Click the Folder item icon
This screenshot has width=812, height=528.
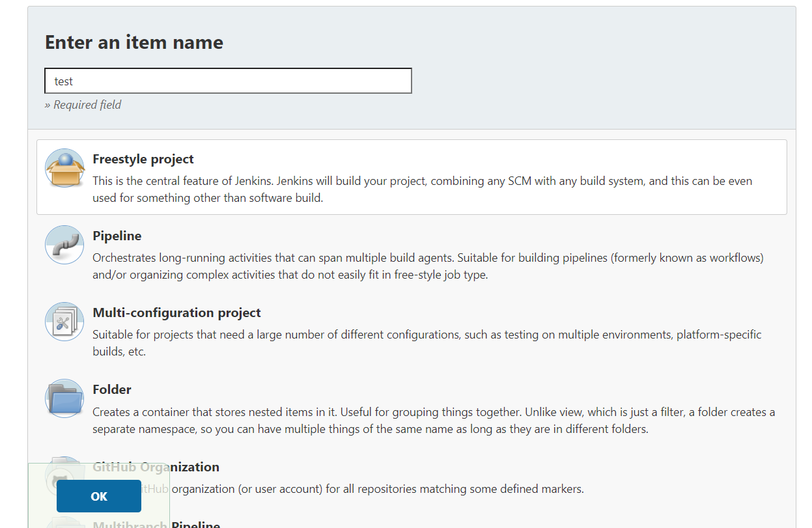[64, 398]
